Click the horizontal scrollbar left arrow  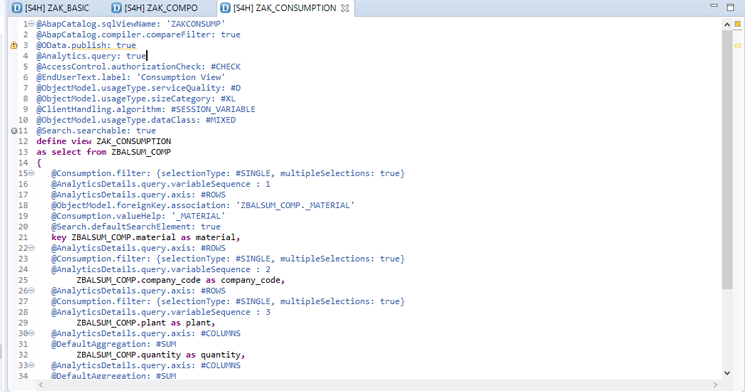(x=41, y=385)
